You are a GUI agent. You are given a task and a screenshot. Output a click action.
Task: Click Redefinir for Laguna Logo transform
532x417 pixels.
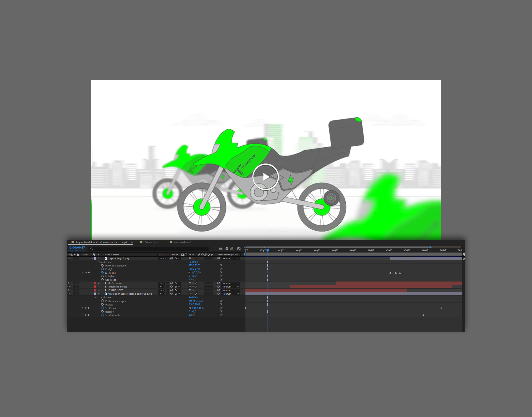(193, 262)
